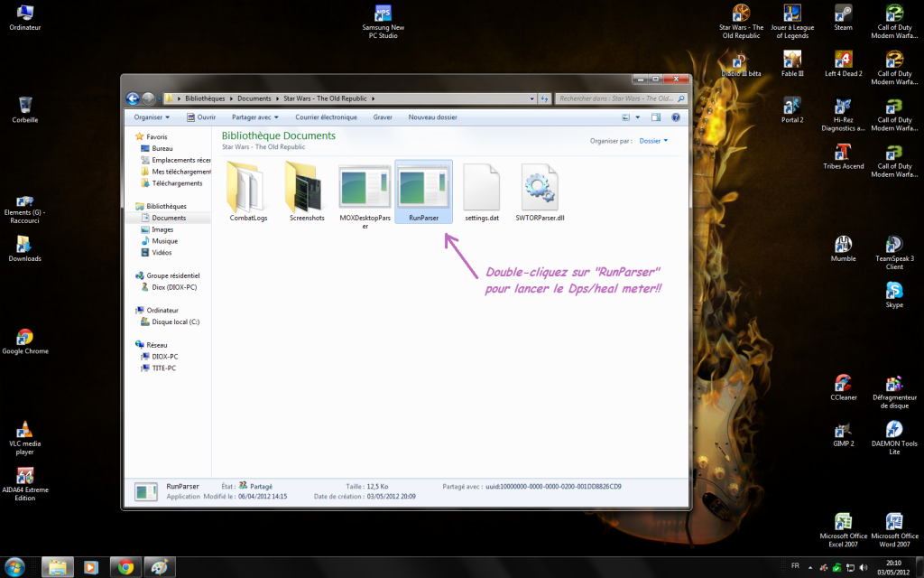This screenshot has height=578, width=924.
Task: Open Microsoft Office Excel 2007 shortcut
Action: 843,530
